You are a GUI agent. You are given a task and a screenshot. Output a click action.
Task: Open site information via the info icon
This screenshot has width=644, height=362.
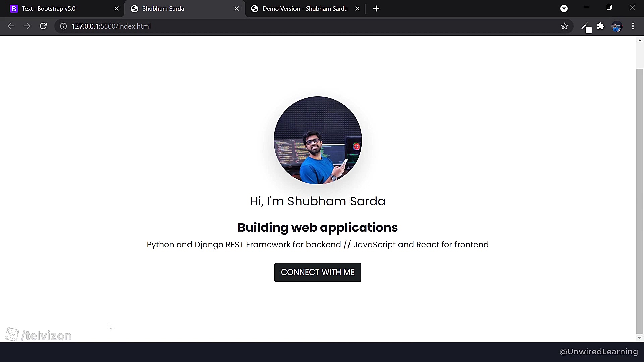(63, 26)
